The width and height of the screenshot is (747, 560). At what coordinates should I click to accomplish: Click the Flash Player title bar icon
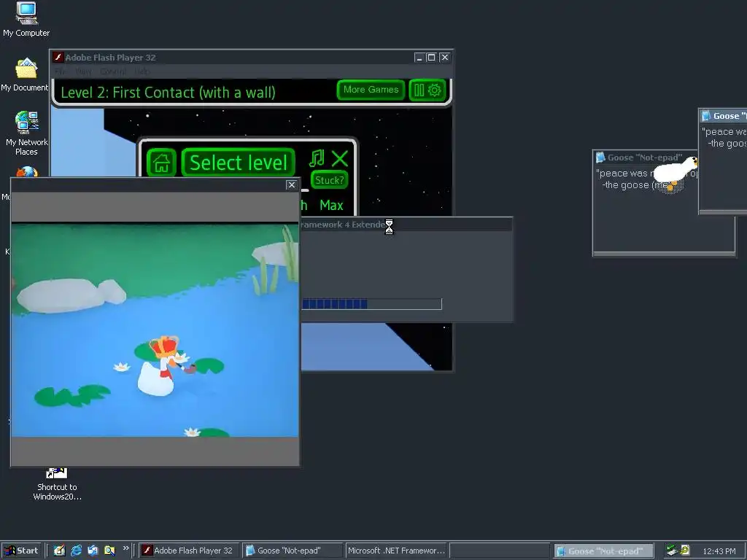tap(58, 57)
